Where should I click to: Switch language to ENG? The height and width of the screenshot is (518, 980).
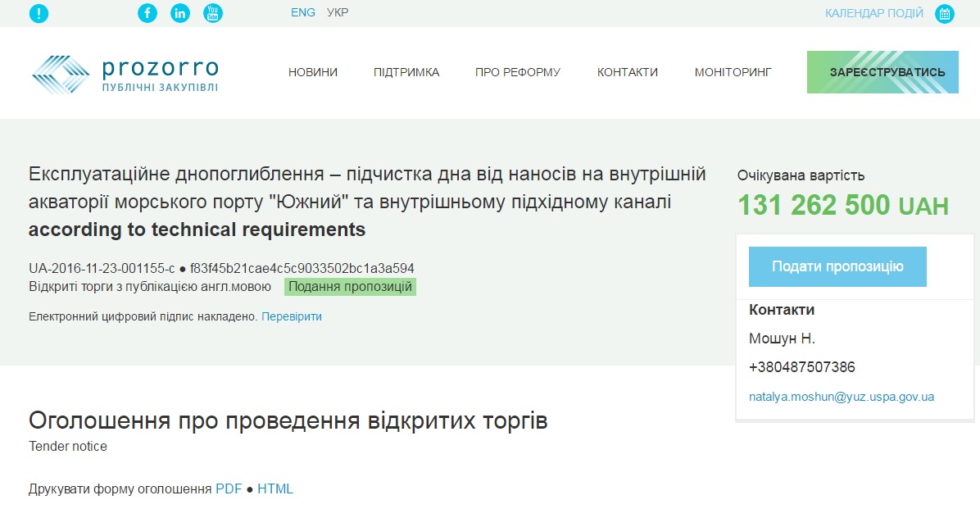[302, 13]
